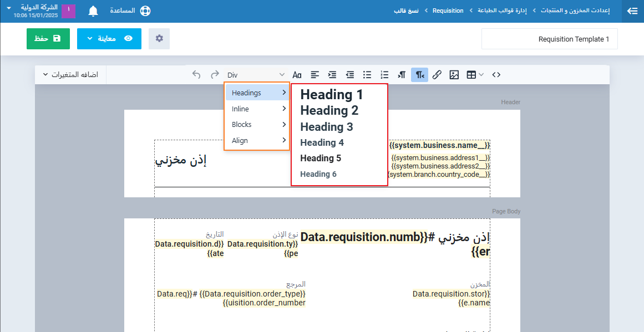644x332 pixels.
Task: Expand the Inline submenu
Action: pos(257,109)
